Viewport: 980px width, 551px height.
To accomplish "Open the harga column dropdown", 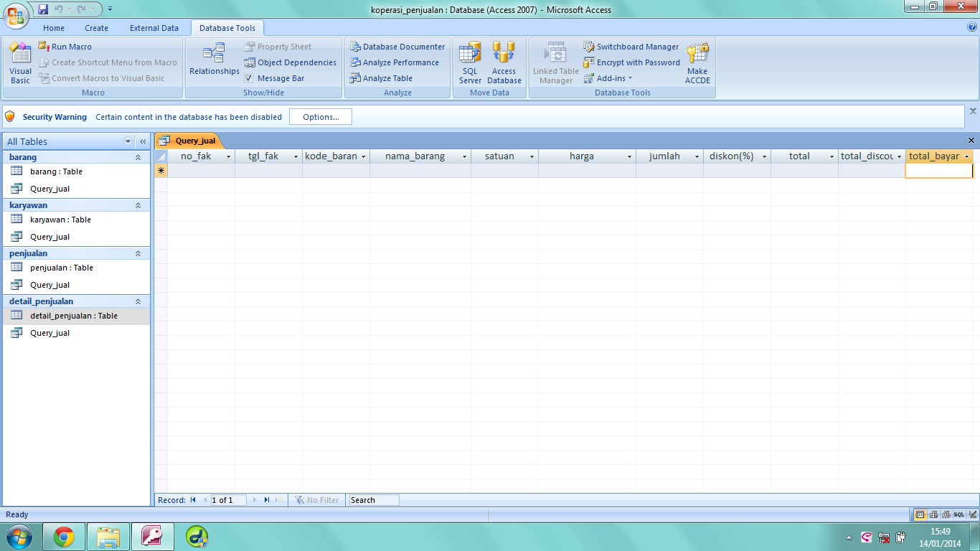I will (629, 156).
